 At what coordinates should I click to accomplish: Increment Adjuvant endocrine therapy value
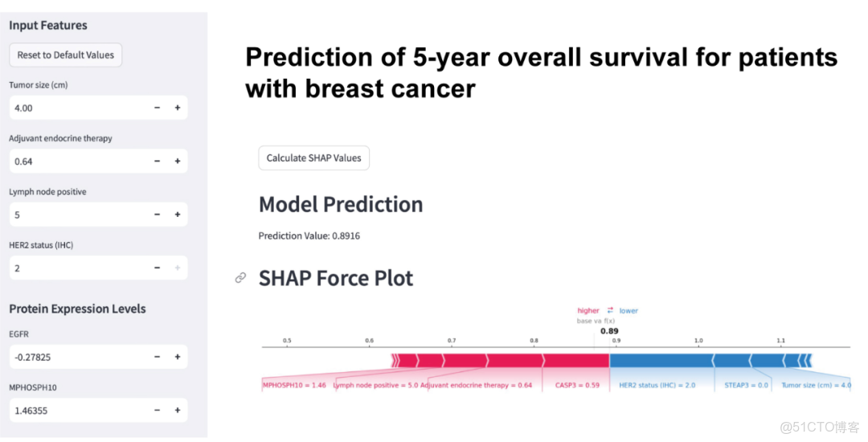click(x=178, y=162)
